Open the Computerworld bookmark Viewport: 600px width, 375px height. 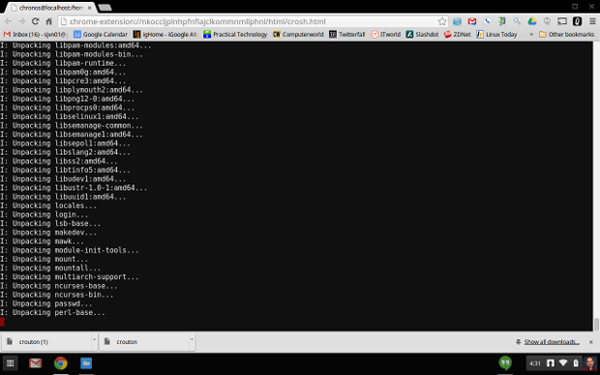298,34
